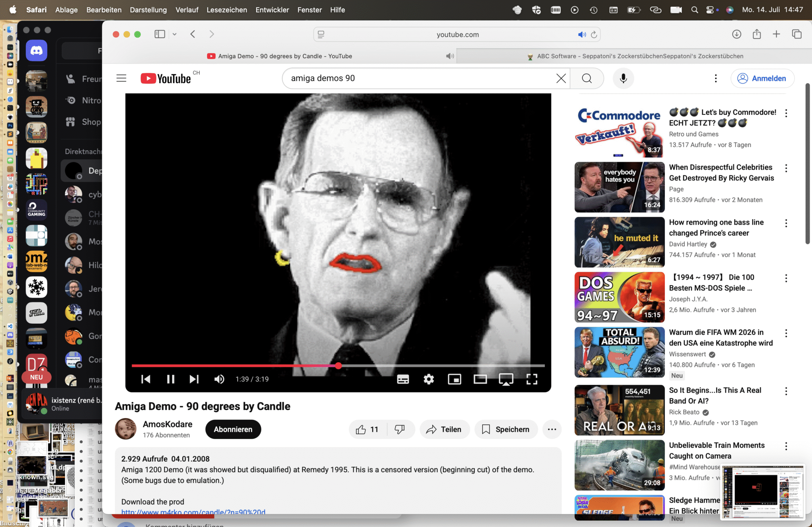Click Anmelden sign-in button

tap(762, 78)
